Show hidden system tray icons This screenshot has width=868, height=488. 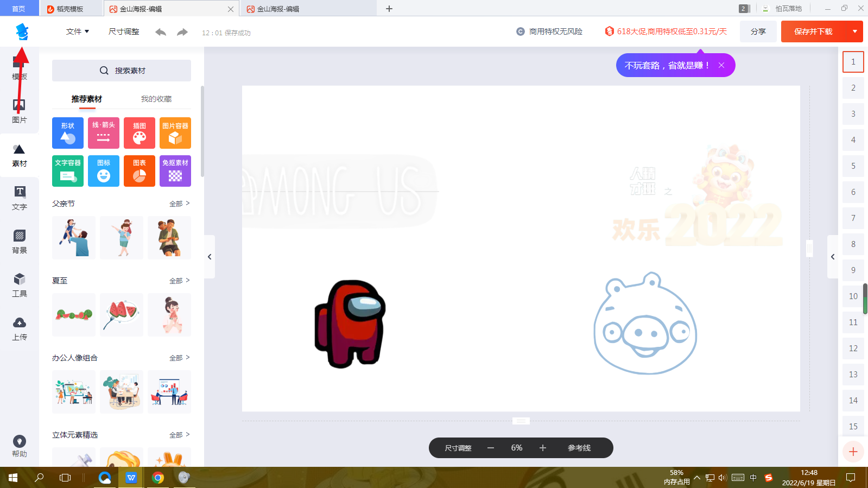(x=697, y=478)
